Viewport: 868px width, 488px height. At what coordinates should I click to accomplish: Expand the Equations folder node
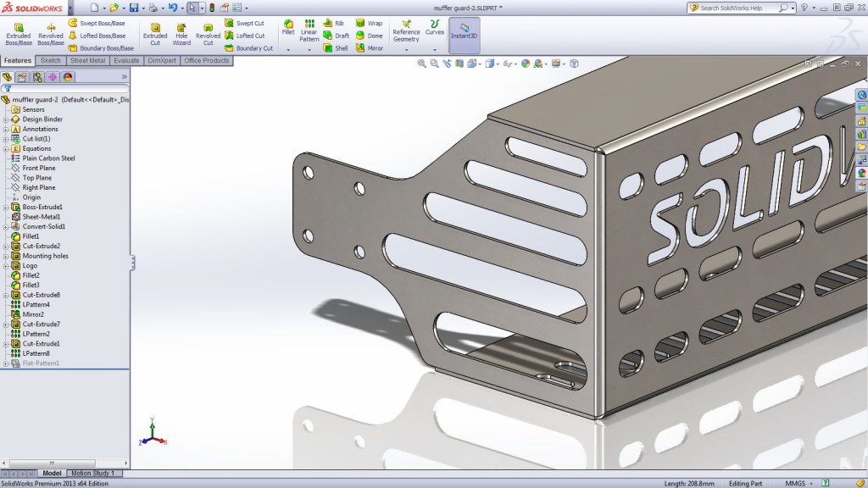click(6, 149)
